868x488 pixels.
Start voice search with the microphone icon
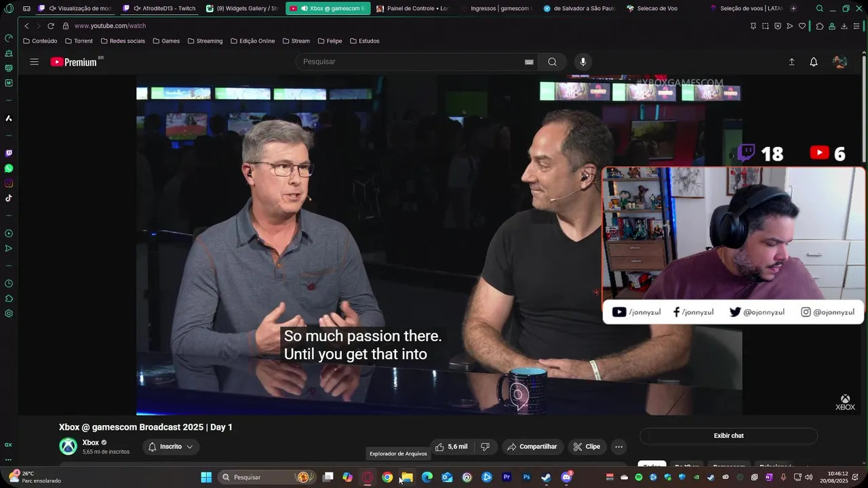pyautogui.click(x=583, y=62)
